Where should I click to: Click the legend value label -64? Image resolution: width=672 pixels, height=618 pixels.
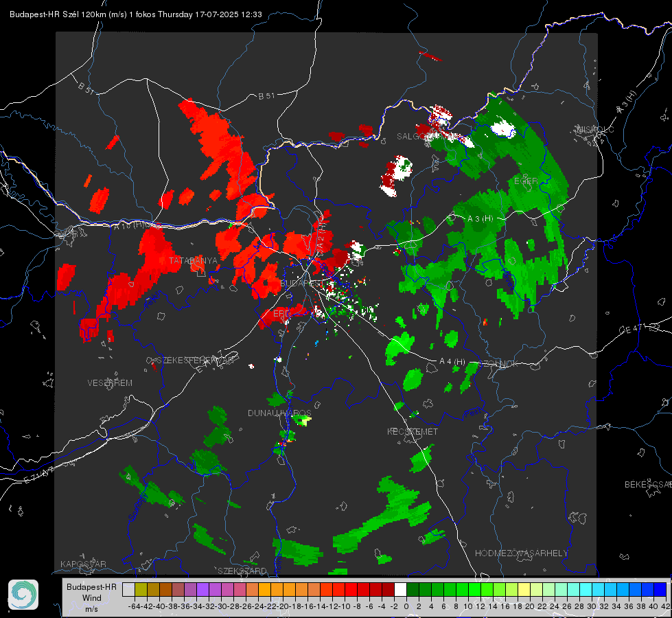[134, 606]
